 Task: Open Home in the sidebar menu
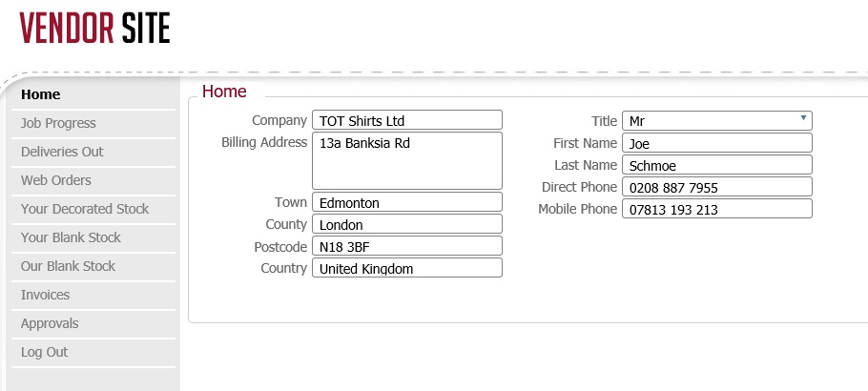[41, 94]
